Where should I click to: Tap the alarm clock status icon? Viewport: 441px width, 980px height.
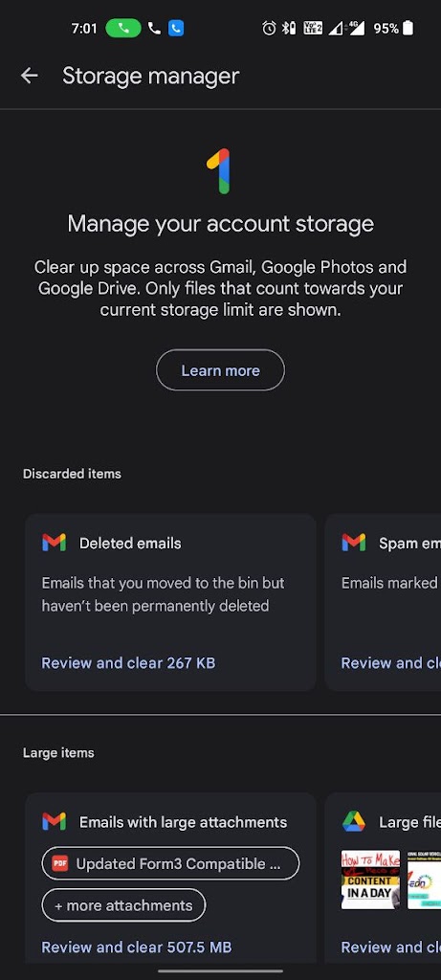click(269, 28)
